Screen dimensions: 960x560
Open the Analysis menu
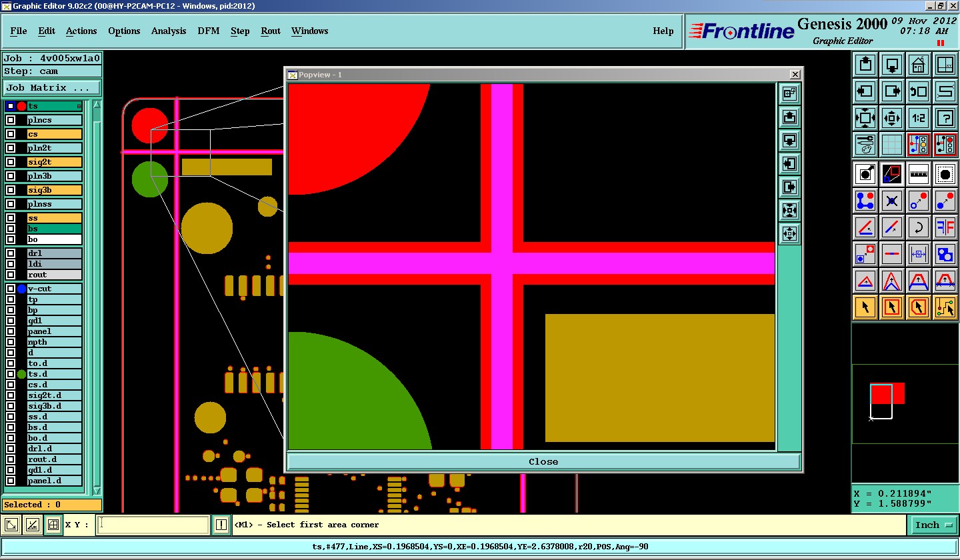pyautogui.click(x=169, y=31)
